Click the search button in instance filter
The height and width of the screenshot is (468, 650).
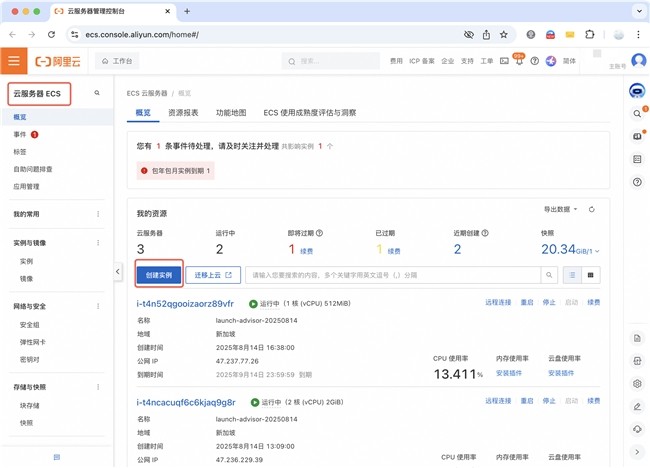[x=550, y=274]
